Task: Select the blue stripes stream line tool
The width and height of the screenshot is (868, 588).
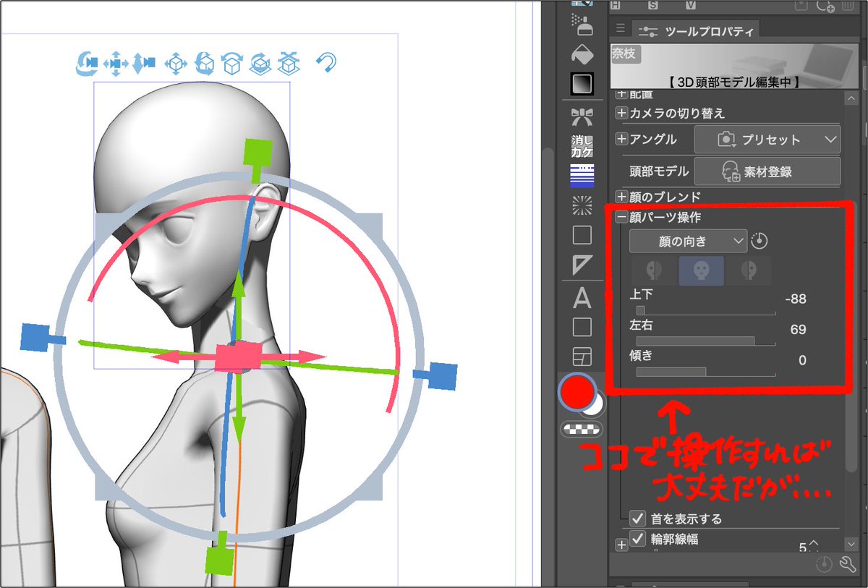Action: pyautogui.click(x=582, y=176)
